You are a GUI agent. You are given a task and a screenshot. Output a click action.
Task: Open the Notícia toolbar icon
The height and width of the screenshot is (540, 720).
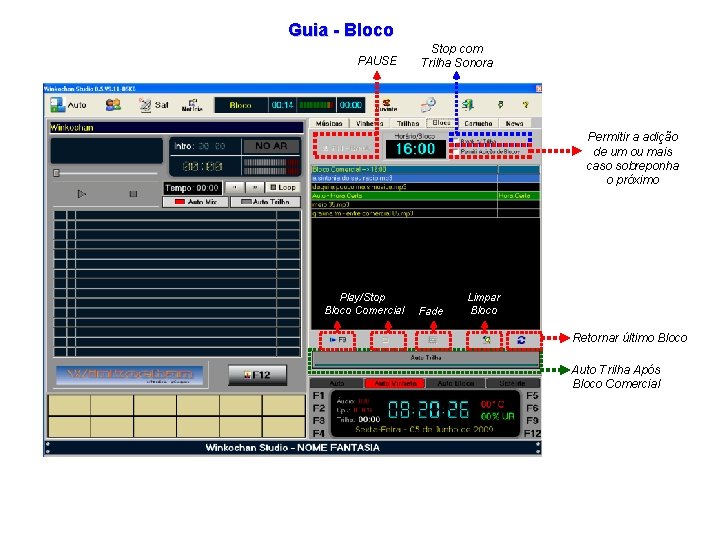192,105
